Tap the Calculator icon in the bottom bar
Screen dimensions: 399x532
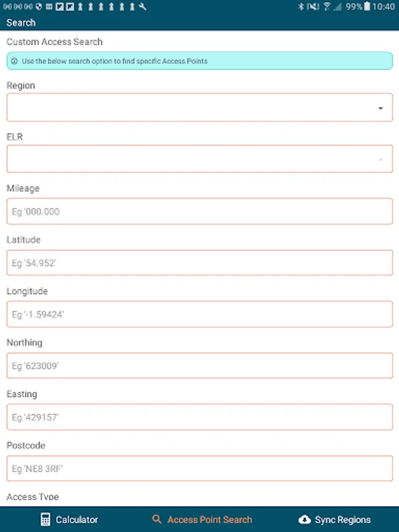45,520
